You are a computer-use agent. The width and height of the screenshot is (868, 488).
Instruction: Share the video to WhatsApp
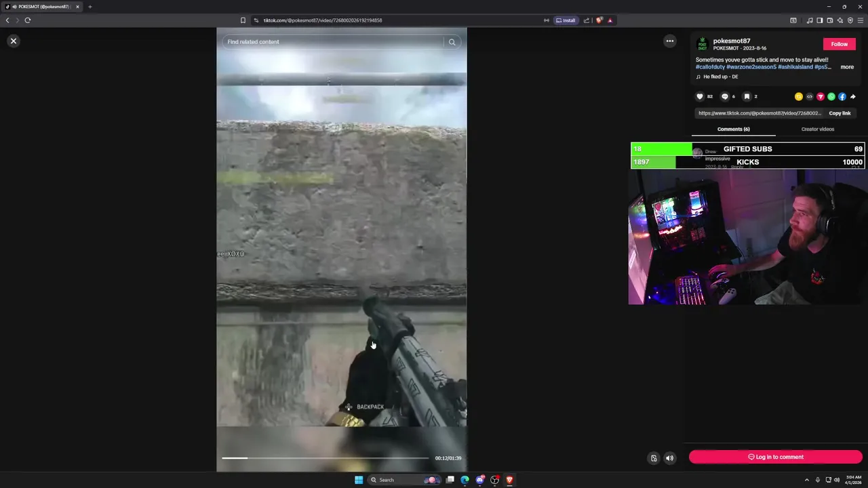[x=831, y=97]
